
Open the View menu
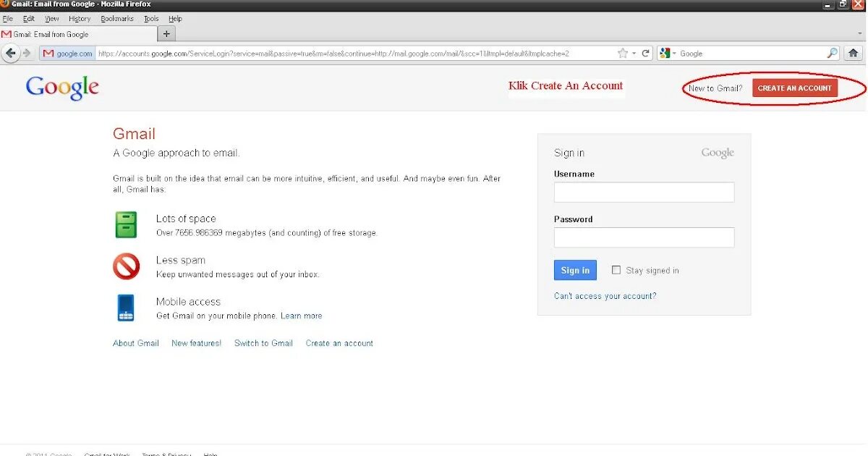(52, 19)
